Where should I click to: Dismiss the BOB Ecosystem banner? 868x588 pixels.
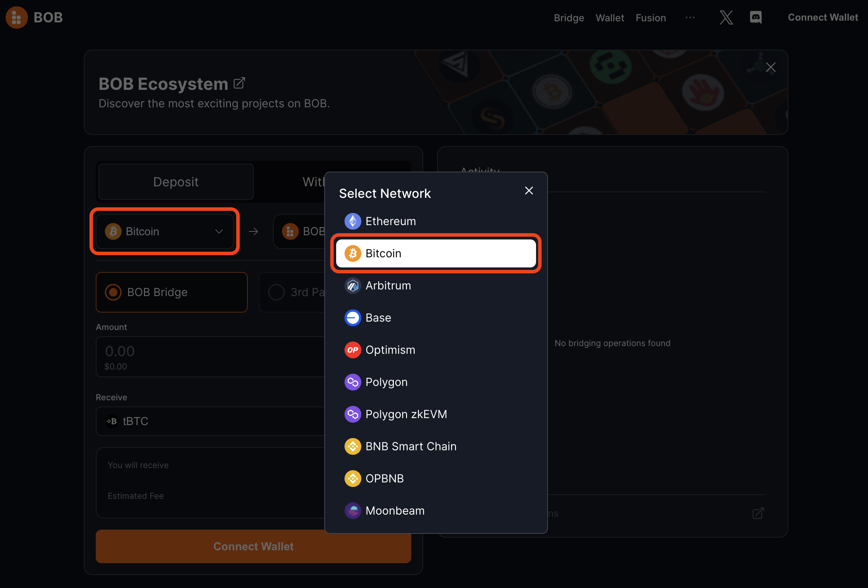[x=770, y=67]
